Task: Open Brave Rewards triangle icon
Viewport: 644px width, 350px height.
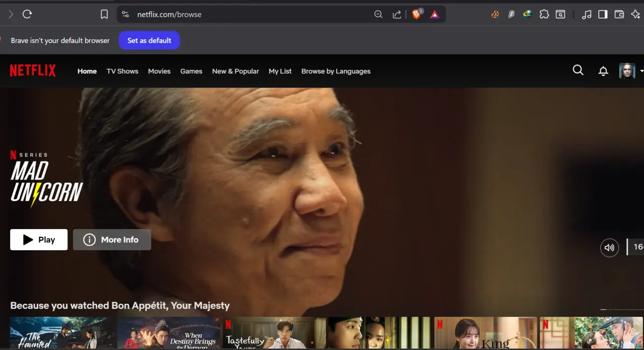Action: point(435,14)
